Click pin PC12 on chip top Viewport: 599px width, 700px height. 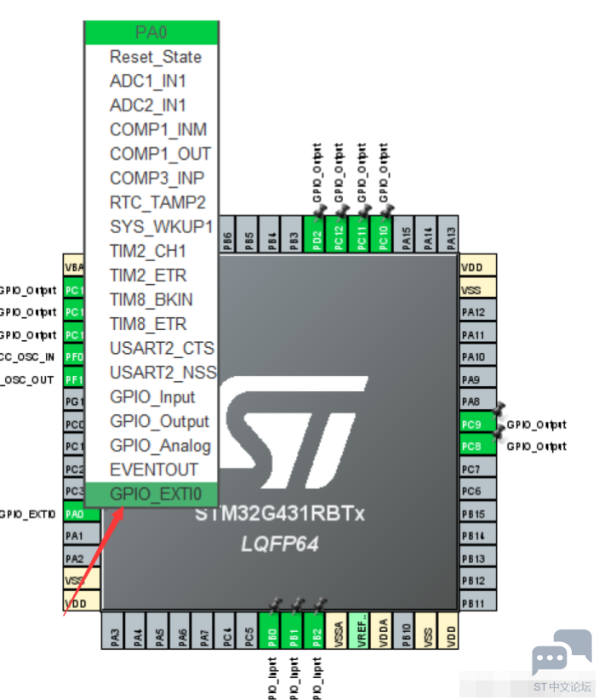pyautogui.click(x=337, y=235)
